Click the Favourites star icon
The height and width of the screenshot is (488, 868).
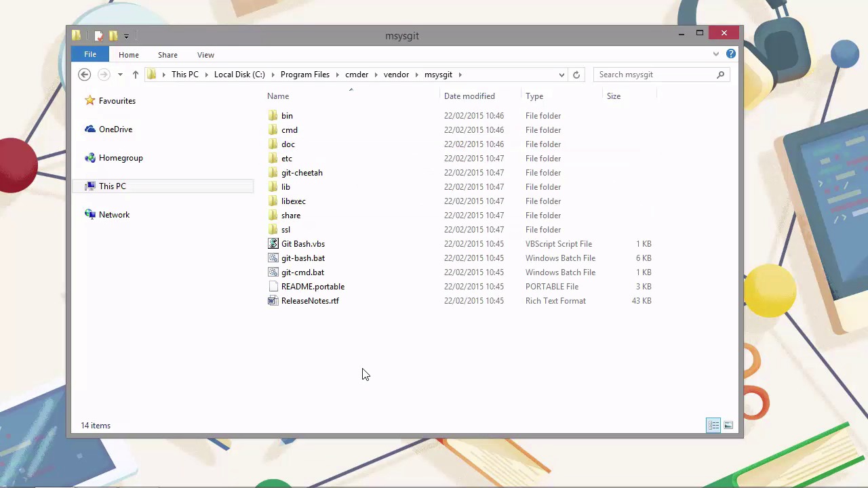90,101
